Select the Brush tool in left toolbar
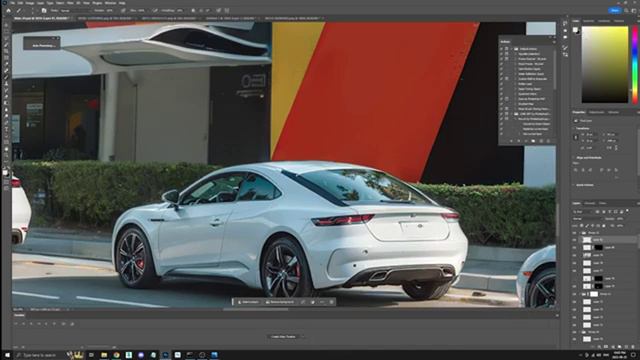640x360 pixels. click(6, 77)
